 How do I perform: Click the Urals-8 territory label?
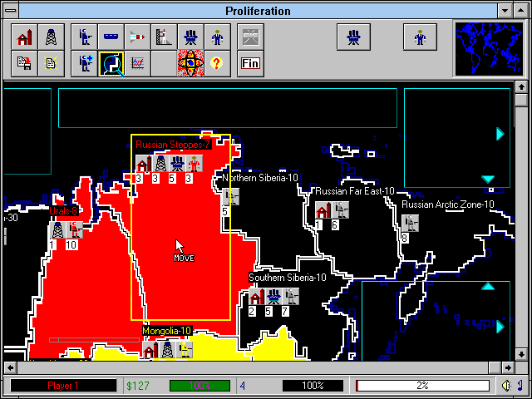point(63,211)
